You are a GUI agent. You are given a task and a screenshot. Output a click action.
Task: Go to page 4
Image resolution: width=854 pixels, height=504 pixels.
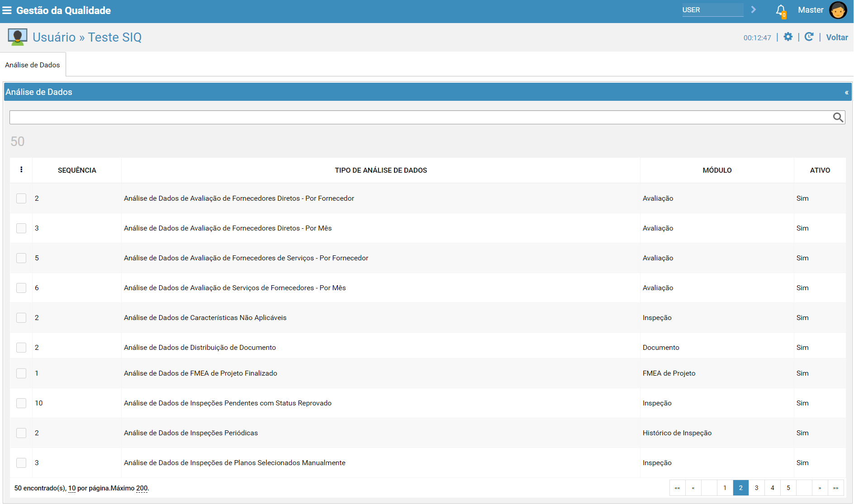click(x=772, y=488)
